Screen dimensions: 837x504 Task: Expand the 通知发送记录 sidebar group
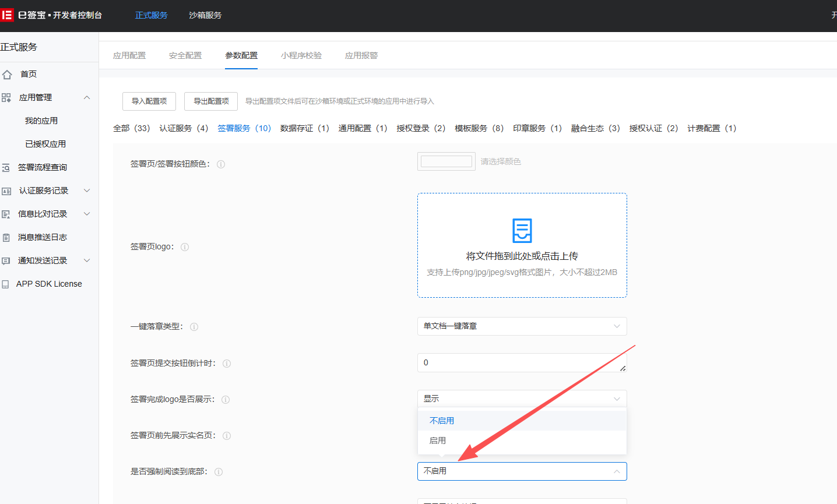click(x=87, y=260)
